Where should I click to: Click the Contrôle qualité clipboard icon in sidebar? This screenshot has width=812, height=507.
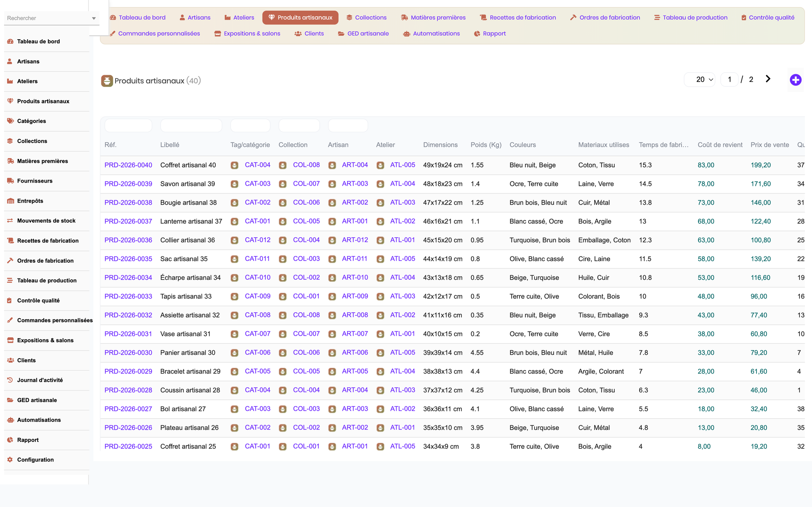coord(10,300)
